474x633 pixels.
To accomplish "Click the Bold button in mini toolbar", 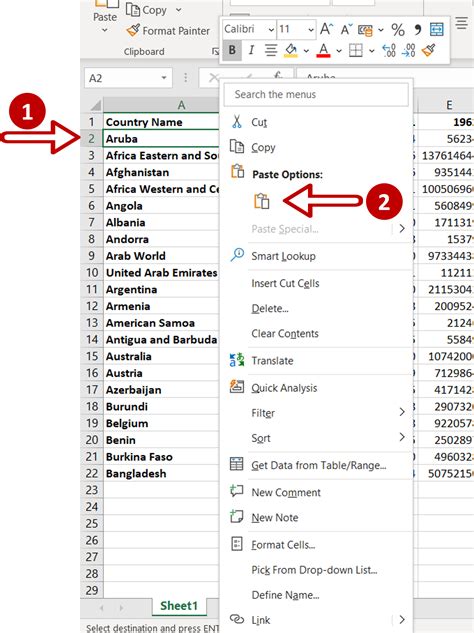I will click(232, 50).
